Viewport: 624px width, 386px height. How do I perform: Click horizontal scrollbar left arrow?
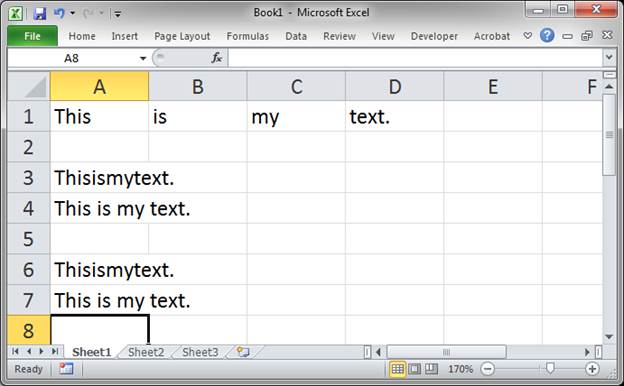click(378, 352)
